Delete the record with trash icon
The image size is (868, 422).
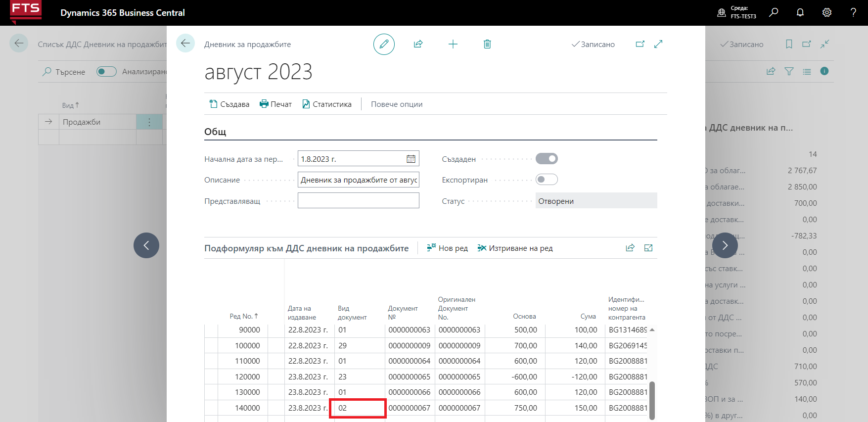(x=487, y=44)
